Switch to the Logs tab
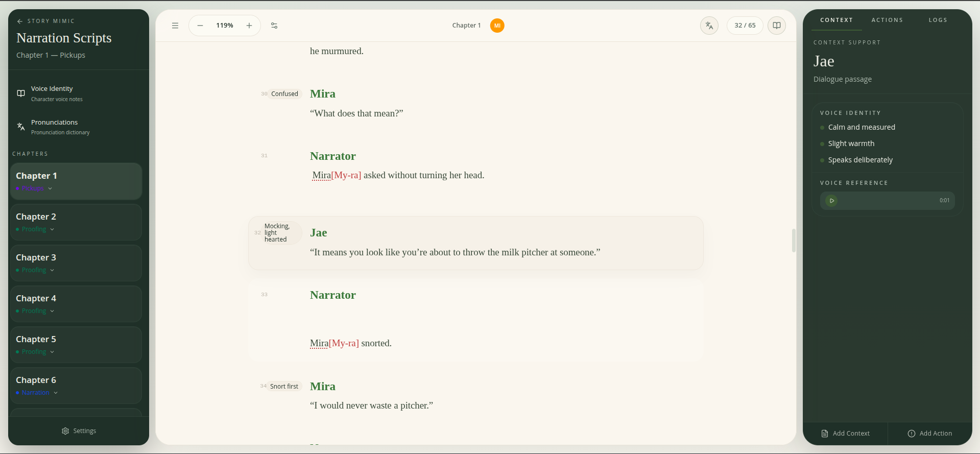Viewport: 980px width, 454px height. 938,20
